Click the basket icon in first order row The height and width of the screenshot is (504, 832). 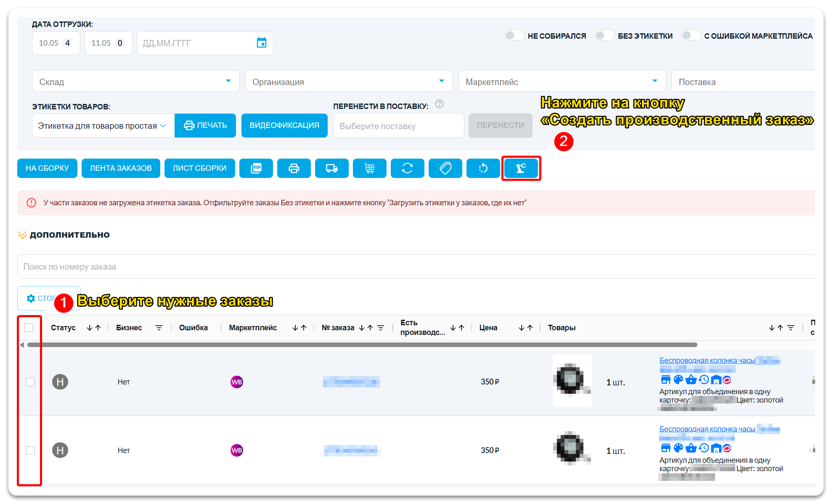pyautogui.click(x=691, y=379)
